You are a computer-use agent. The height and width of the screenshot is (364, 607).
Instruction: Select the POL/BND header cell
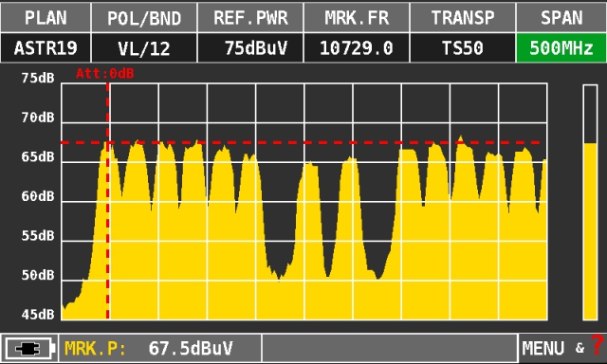coord(144,17)
